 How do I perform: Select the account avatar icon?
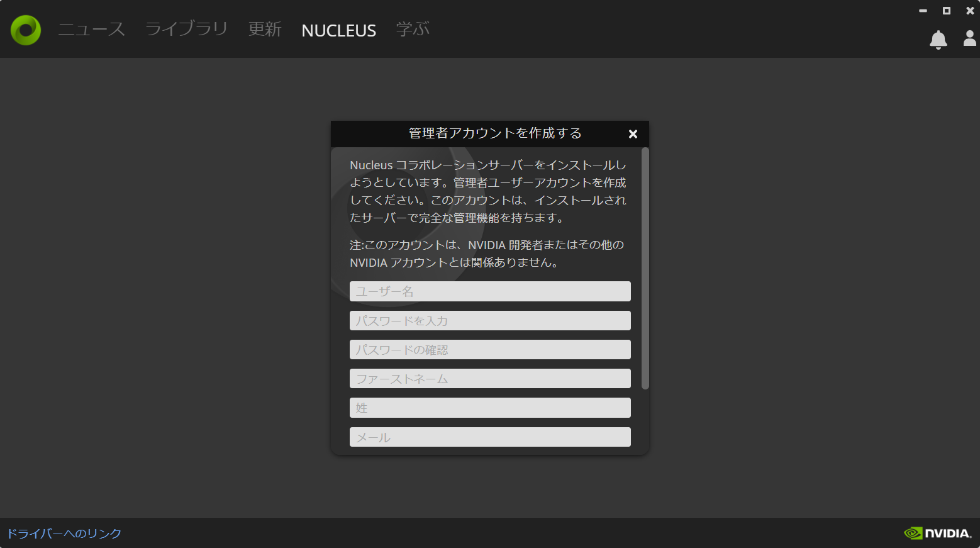point(969,39)
